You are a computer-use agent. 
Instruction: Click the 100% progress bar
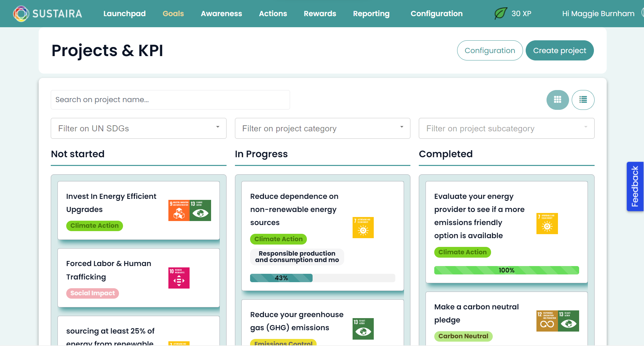(507, 270)
